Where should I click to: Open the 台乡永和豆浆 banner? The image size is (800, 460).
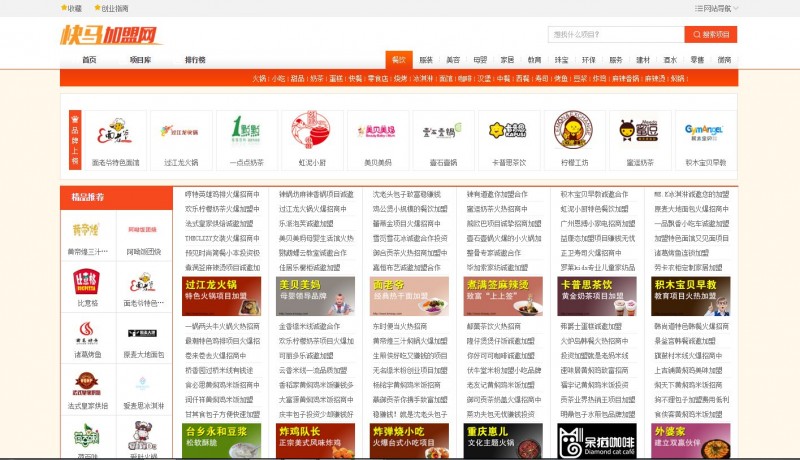[221, 441]
